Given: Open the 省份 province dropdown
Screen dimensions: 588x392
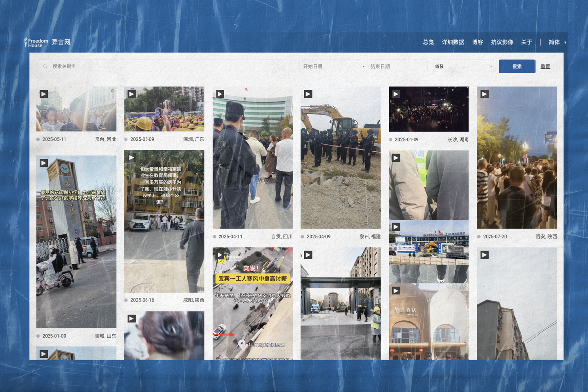Looking at the screenshot, I should pyautogui.click(x=463, y=67).
